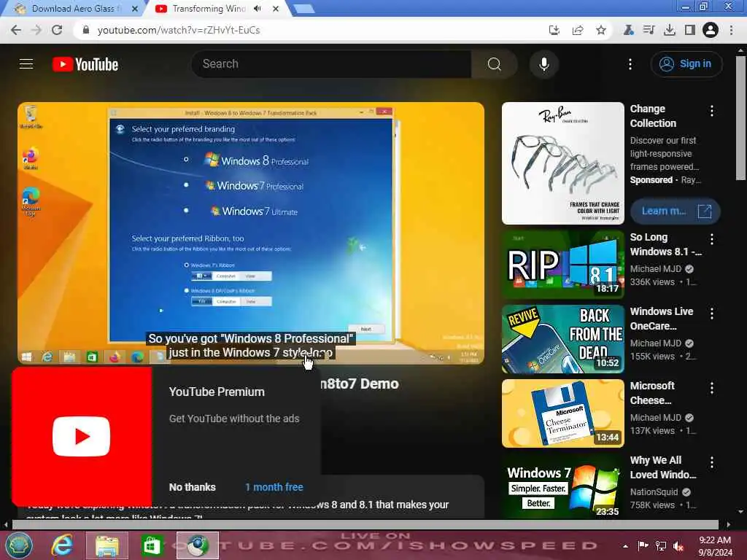Open the Store icon on taskbar
This screenshot has width=747, height=560.
click(152, 545)
